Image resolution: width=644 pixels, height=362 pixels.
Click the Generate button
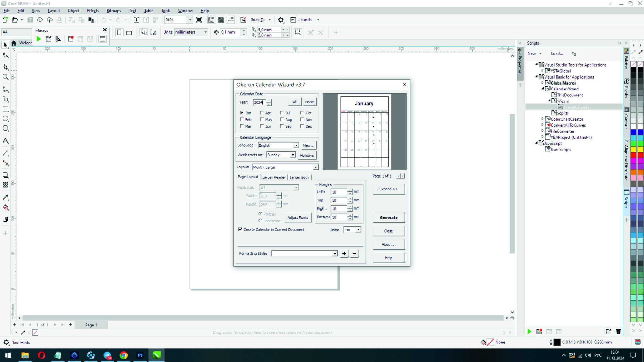tap(388, 217)
